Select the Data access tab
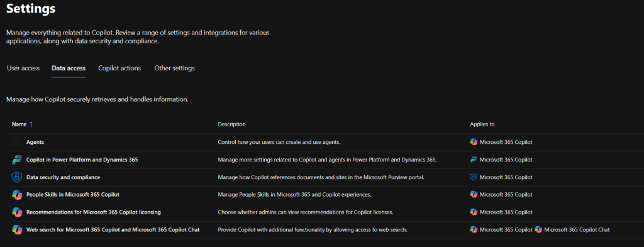Image resolution: width=644 pixels, height=247 pixels. pos(69,68)
